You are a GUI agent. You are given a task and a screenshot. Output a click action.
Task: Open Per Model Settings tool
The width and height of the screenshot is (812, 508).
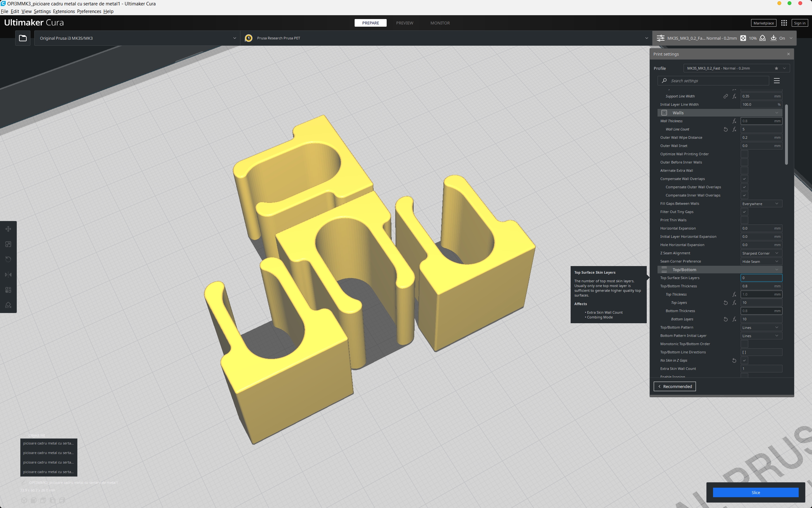coord(8,290)
